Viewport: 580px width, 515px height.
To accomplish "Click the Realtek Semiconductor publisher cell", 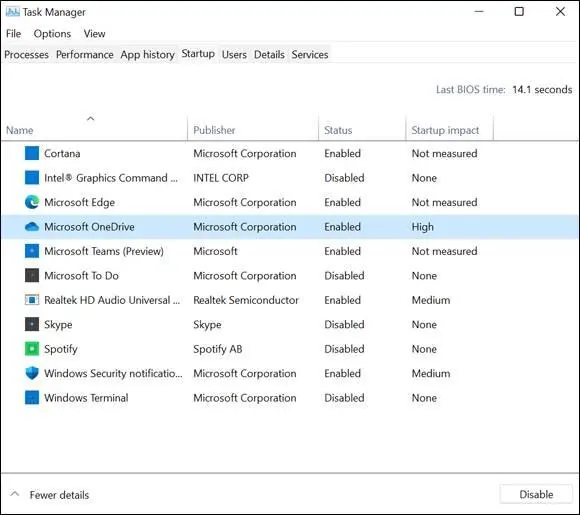I will click(246, 300).
